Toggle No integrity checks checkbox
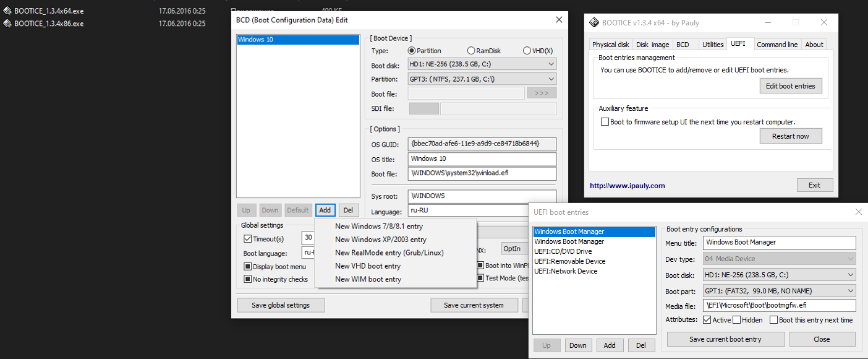 tap(247, 279)
